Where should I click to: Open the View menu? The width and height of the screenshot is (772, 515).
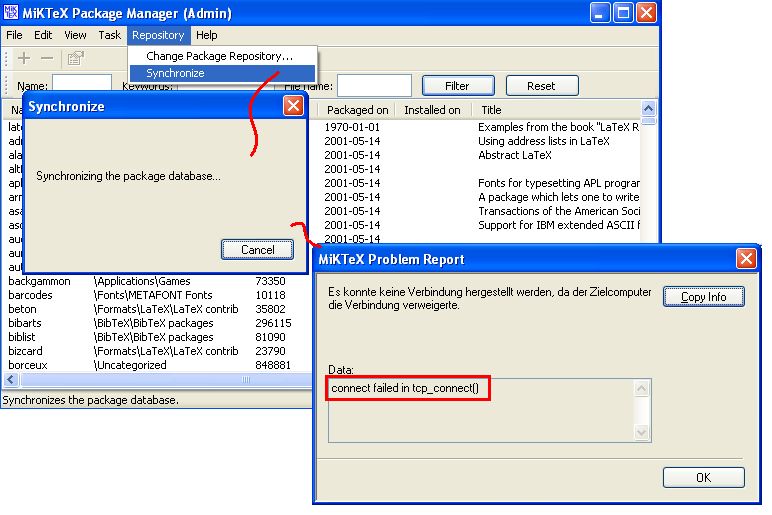click(x=75, y=35)
